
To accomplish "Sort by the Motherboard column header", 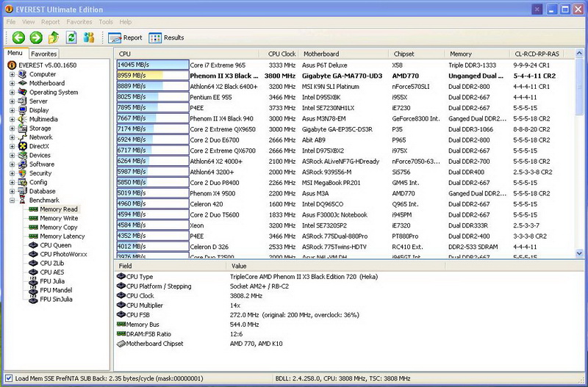I will tap(344, 54).
